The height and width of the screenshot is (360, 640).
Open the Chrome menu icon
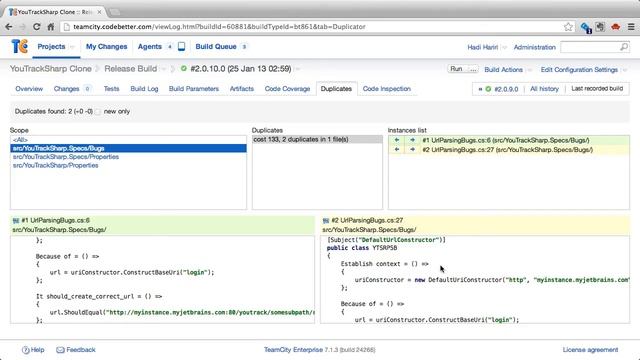point(631,27)
